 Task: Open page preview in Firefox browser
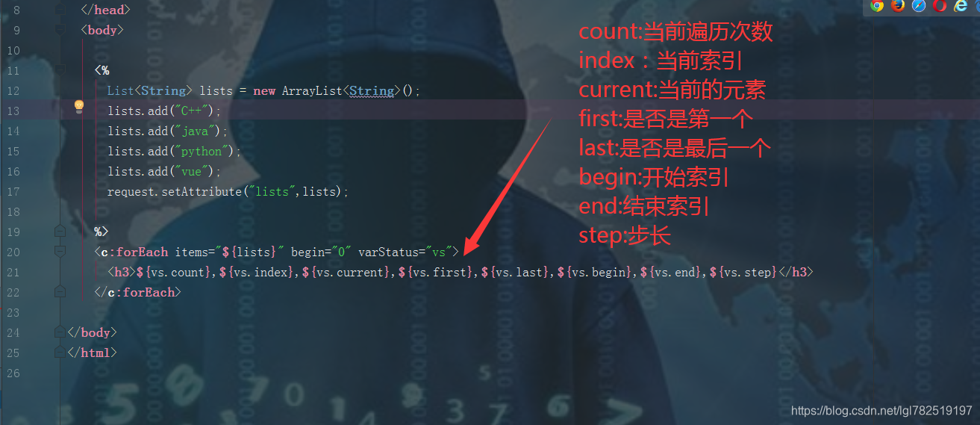(898, 6)
